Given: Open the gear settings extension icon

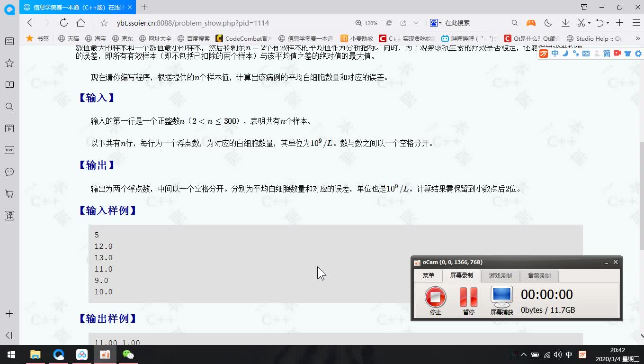Looking at the screenshot, I should (638, 54).
